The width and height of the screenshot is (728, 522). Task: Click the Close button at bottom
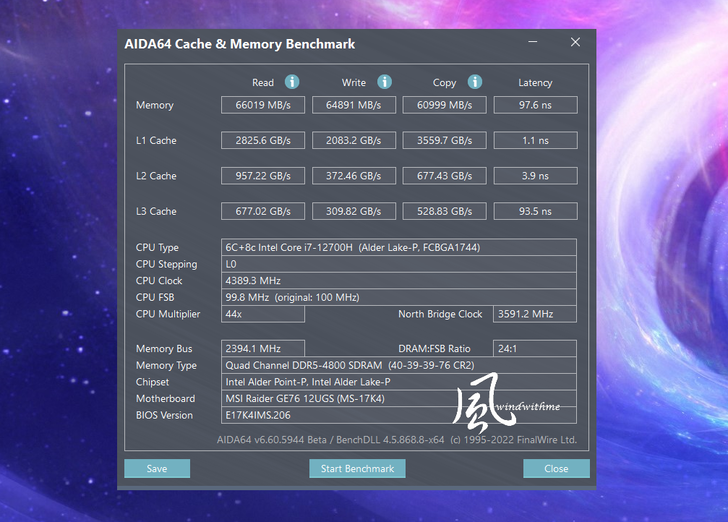[x=556, y=469]
